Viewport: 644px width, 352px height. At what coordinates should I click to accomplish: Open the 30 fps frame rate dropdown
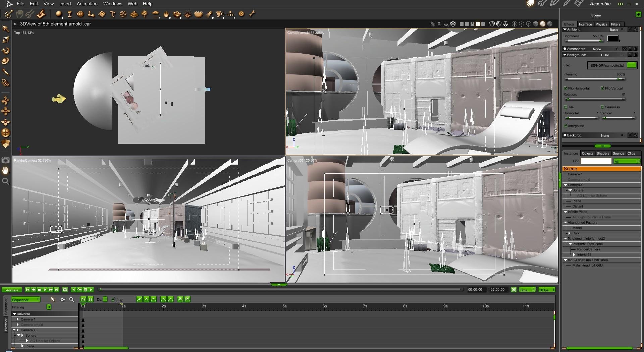pyautogui.click(x=547, y=290)
